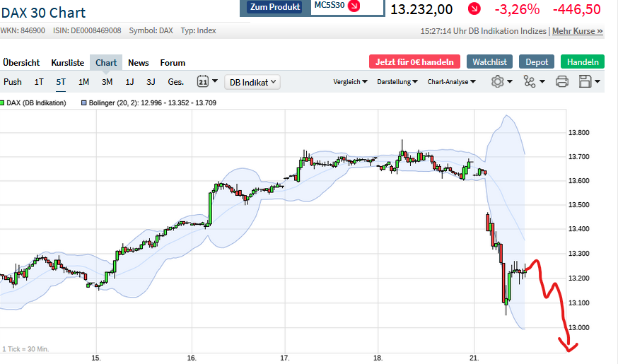
Task: Expand dropdown arrow next to calendar icon
Action: [215, 81]
